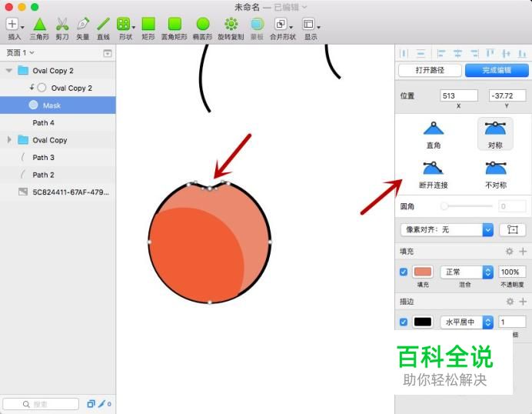Select the 剪刀 scissors tool
Screen dimensions: 532x414
point(62,24)
